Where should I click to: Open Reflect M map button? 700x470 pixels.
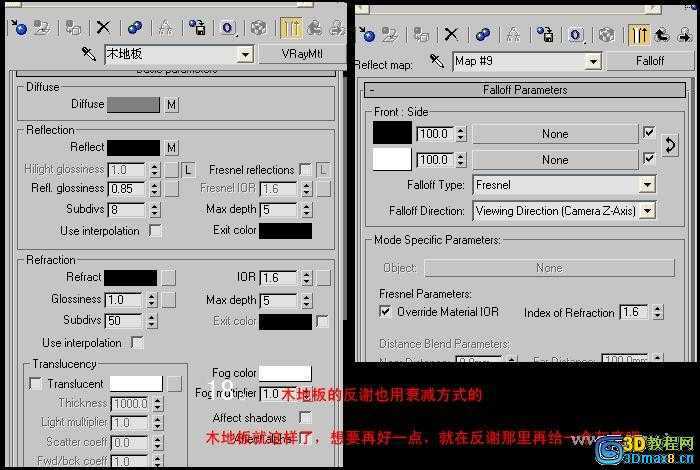[x=171, y=148]
